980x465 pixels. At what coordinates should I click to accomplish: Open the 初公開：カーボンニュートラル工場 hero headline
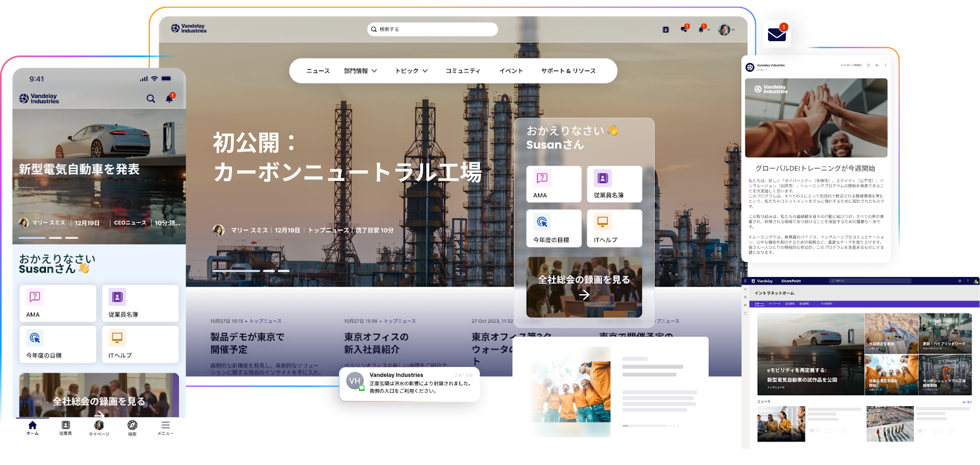(x=347, y=157)
